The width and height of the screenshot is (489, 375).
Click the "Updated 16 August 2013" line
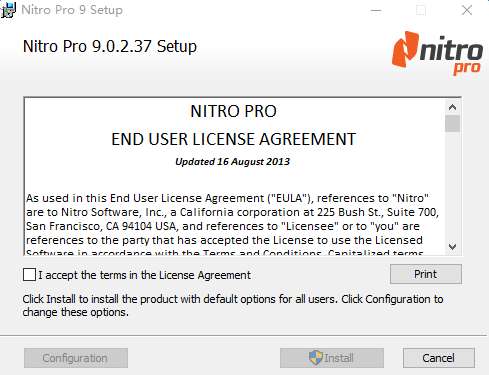point(232,162)
